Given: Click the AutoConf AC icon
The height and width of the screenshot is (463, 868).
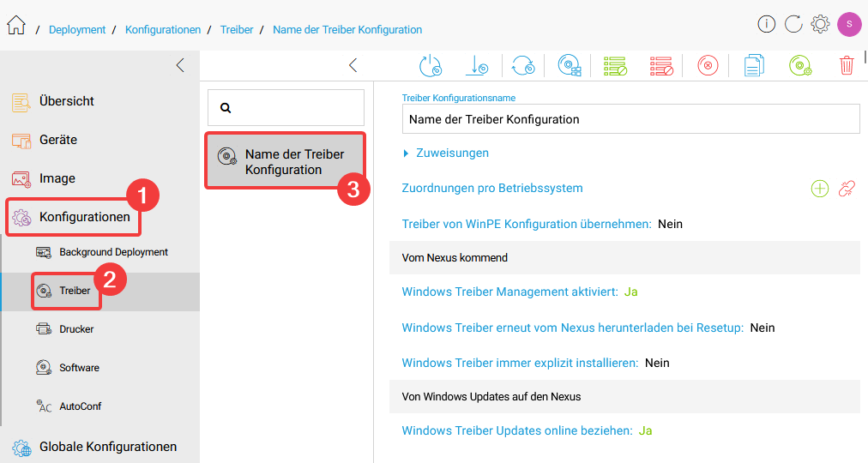Looking at the screenshot, I should coord(44,406).
